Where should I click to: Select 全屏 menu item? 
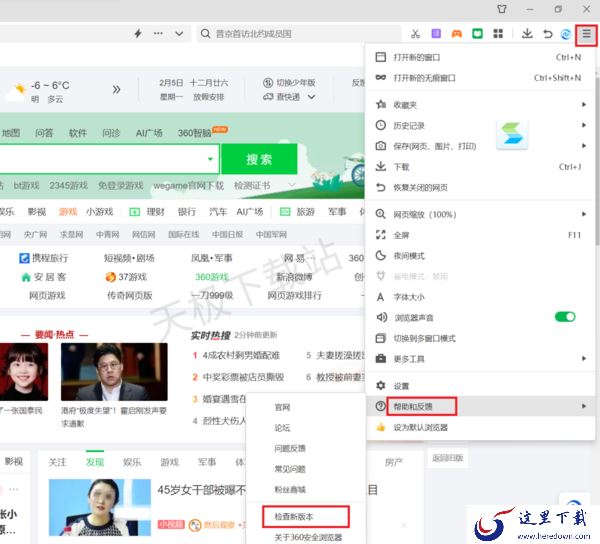[x=481, y=235]
